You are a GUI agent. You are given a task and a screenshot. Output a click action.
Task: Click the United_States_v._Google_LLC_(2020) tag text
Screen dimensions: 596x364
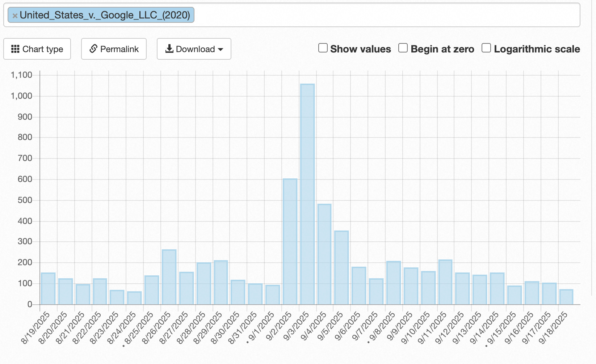tap(105, 15)
